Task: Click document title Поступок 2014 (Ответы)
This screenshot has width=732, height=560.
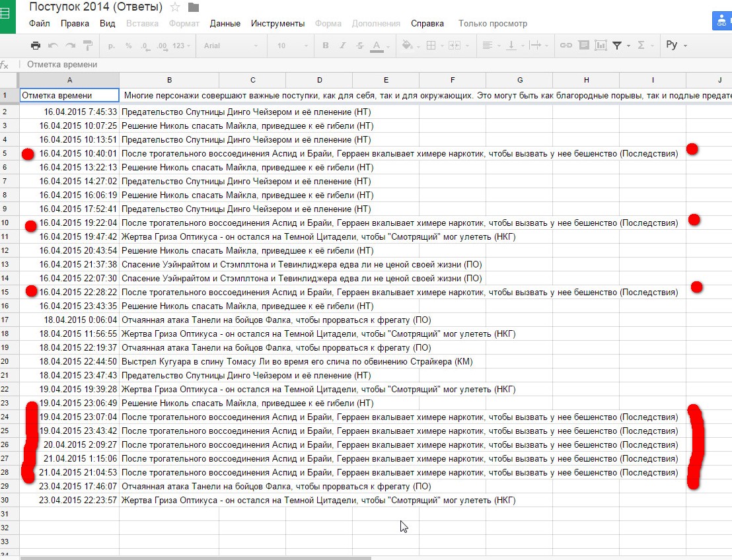Action: click(x=96, y=7)
